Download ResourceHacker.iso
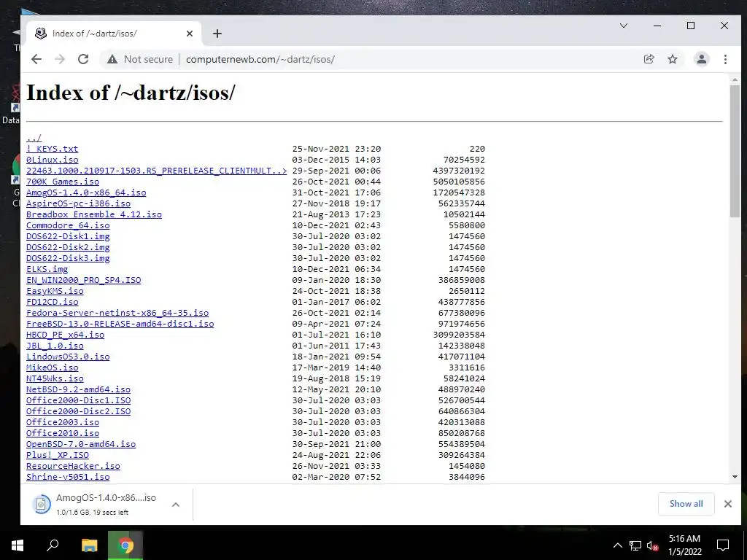747x560 pixels. [x=73, y=467]
